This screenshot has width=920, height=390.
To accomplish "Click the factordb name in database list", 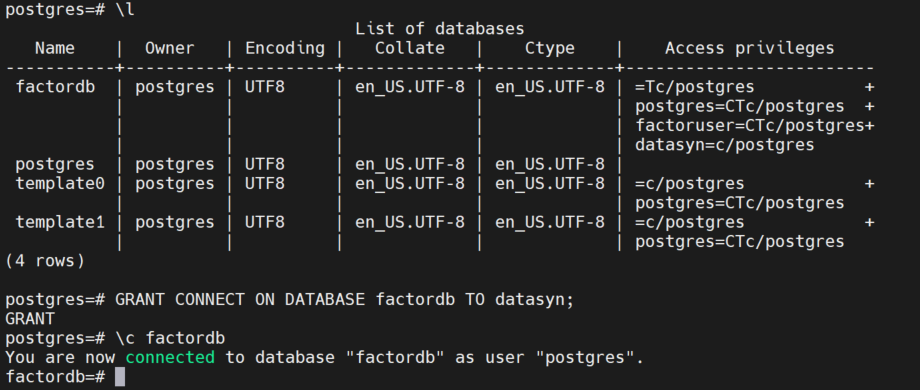I will pyautogui.click(x=55, y=87).
